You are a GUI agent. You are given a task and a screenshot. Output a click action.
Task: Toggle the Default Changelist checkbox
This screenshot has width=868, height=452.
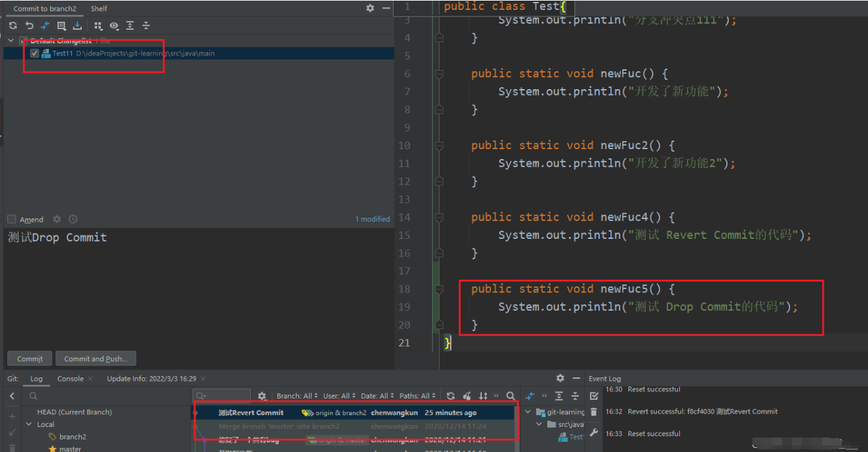click(23, 41)
